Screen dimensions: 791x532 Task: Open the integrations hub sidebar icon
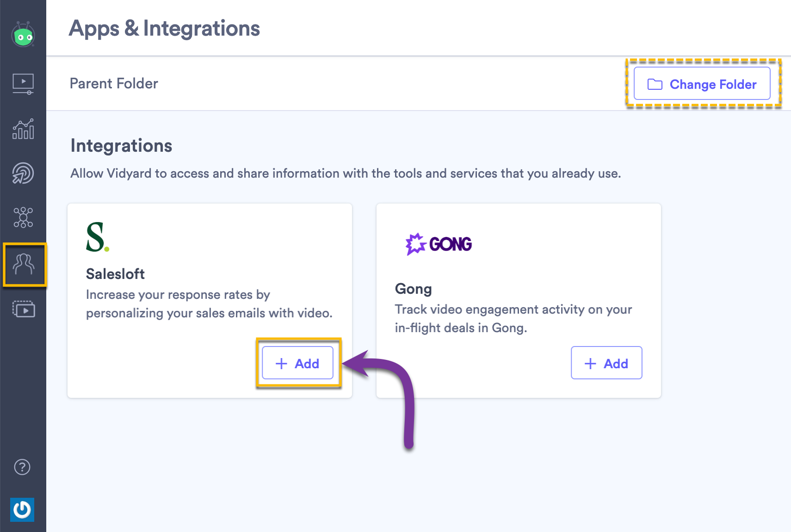tap(23, 217)
